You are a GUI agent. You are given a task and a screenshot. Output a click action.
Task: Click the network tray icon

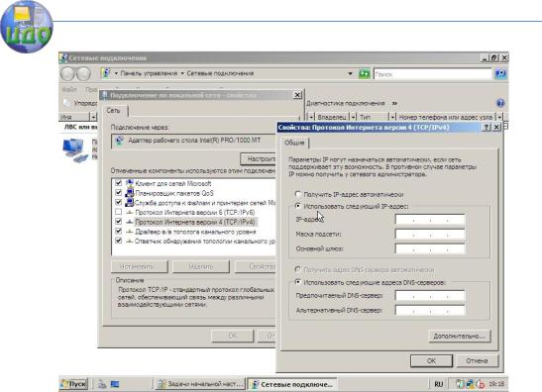(x=470, y=384)
